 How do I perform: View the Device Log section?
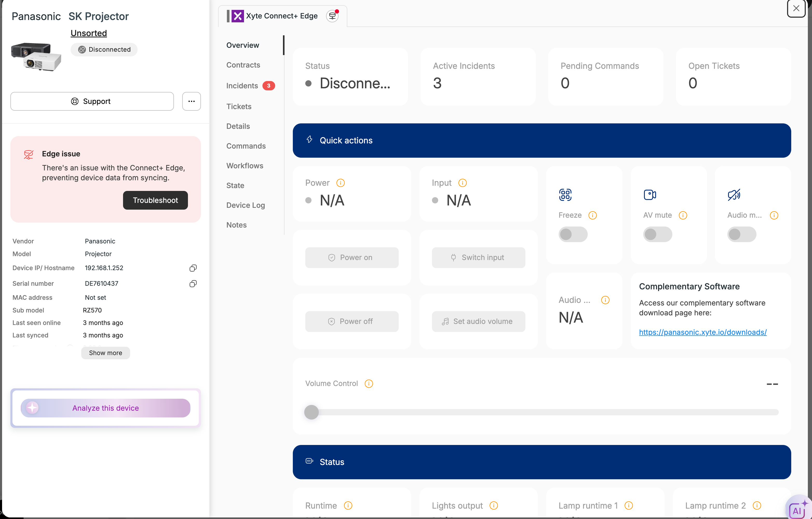click(246, 205)
